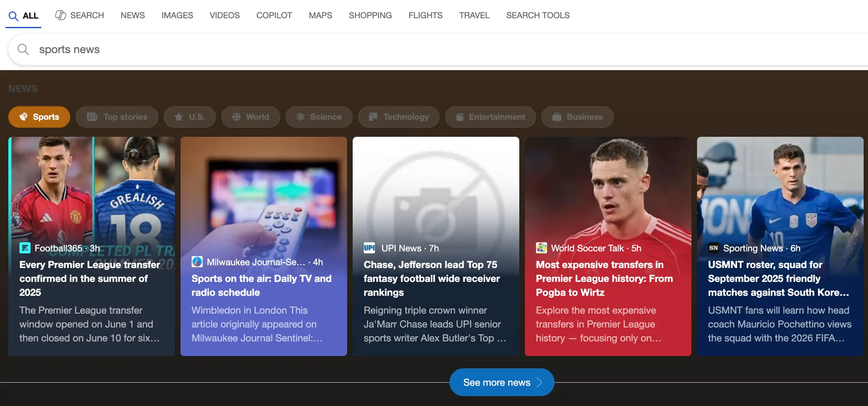Click the chevron arrow in See more news
868x406 pixels.
[x=539, y=383]
